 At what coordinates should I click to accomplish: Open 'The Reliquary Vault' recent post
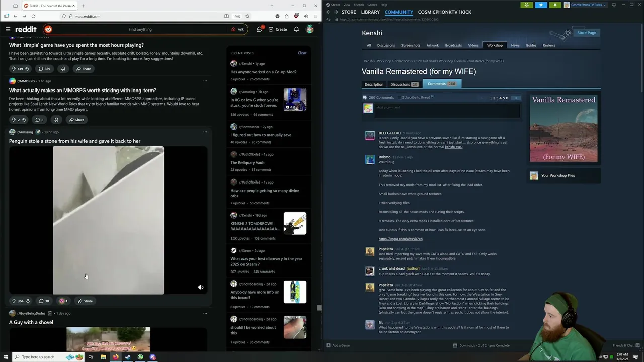[247, 163]
